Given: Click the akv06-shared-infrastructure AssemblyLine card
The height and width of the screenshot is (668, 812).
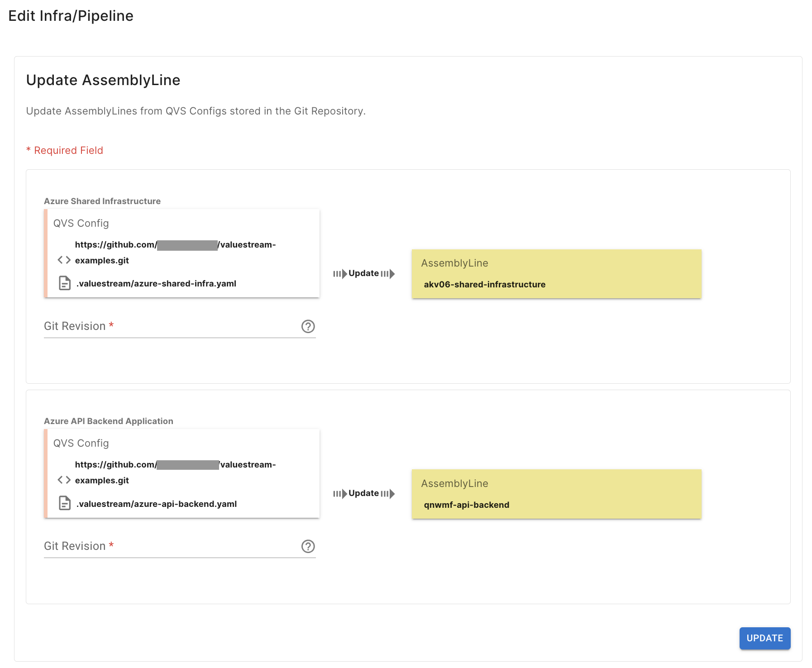Looking at the screenshot, I should pyautogui.click(x=556, y=274).
